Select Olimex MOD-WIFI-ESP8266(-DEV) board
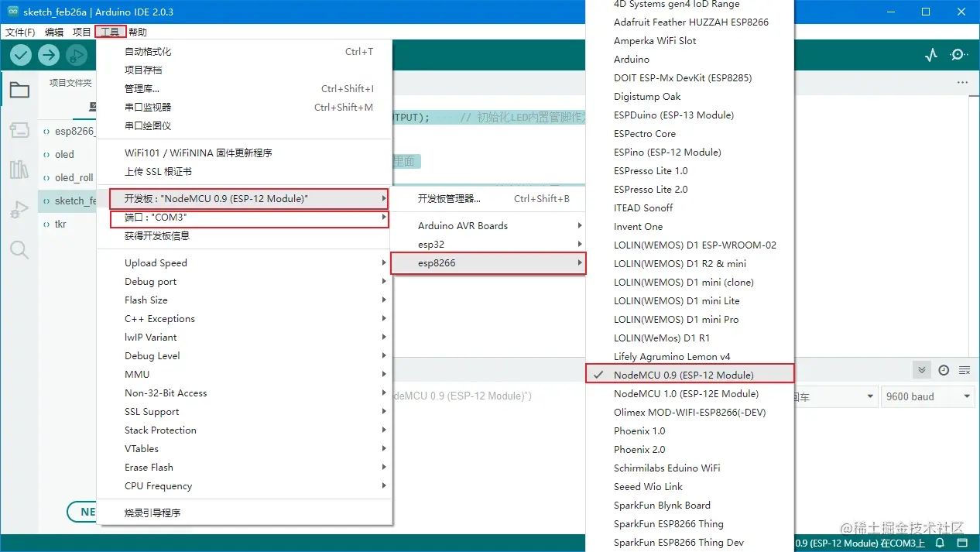Viewport: 980px width, 552px height. pyautogui.click(x=690, y=412)
